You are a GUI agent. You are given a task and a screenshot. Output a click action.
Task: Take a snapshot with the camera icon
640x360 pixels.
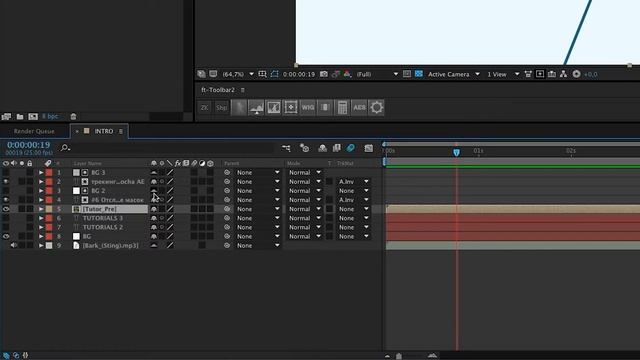pyautogui.click(x=324, y=74)
